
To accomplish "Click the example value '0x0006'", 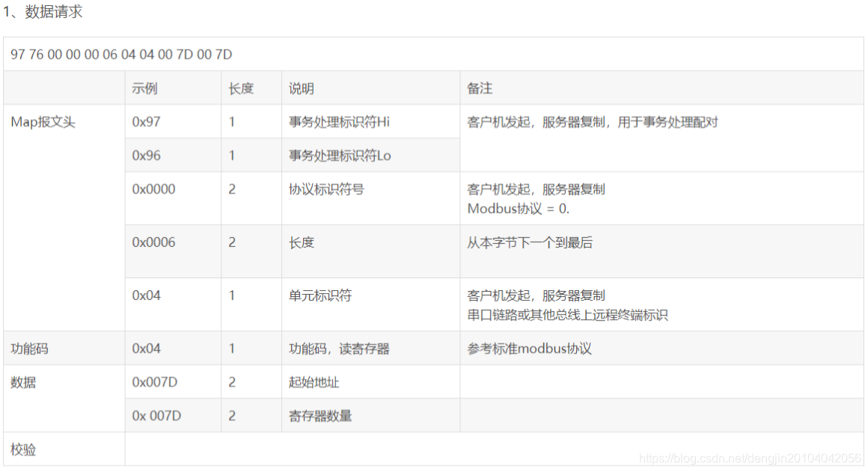I will pos(153,243).
